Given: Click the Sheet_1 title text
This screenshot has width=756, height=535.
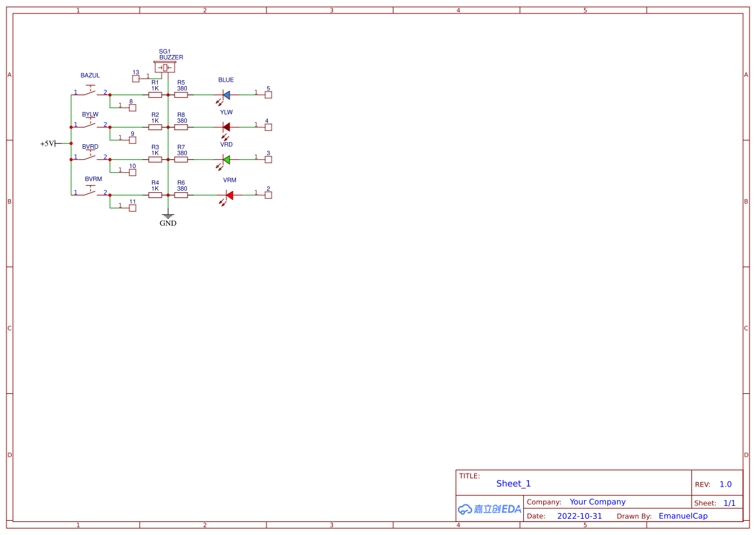Looking at the screenshot, I should (x=513, y=483).
